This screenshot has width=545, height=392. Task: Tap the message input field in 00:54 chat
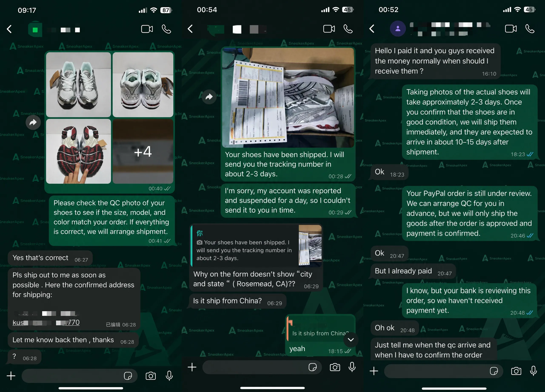(x=262, y=367)
